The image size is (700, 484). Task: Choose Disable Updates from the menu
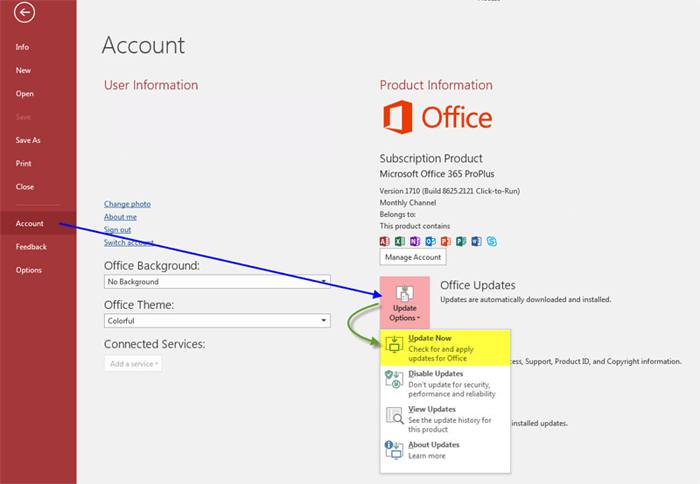pyautogui.click(x=445, y=384)
